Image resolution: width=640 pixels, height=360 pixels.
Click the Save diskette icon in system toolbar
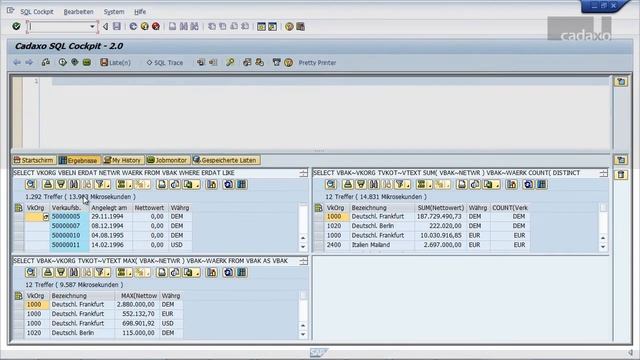(117, 27)
